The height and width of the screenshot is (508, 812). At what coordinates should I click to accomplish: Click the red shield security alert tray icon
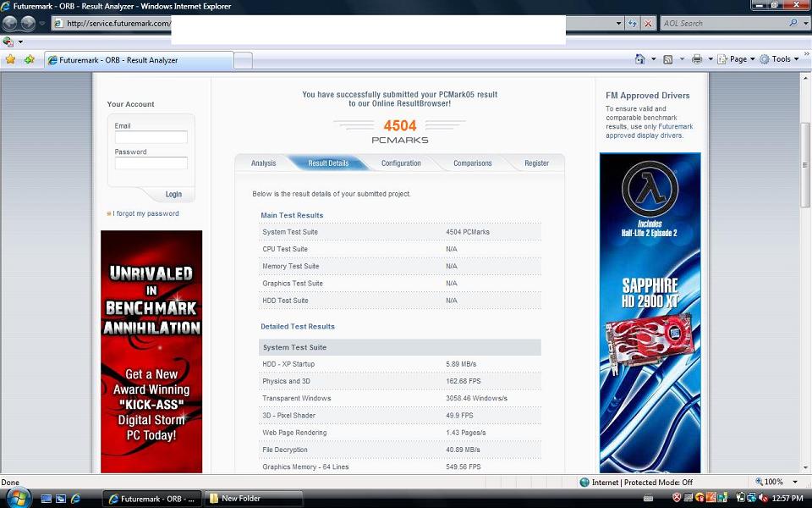pyautogui.click(x=677, y=498)
